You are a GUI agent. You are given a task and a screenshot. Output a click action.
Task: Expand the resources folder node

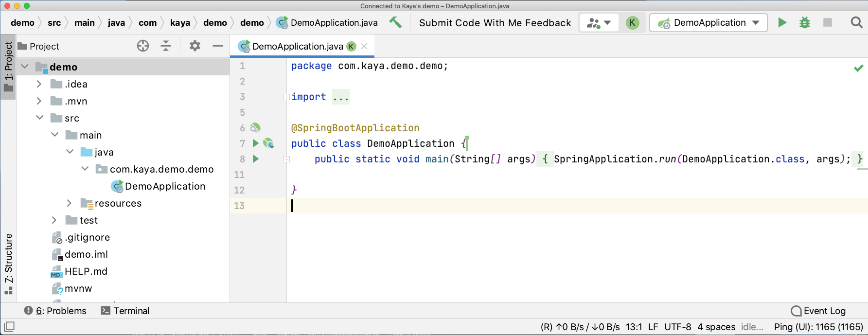pyautogui.click(x=69, y=203)
